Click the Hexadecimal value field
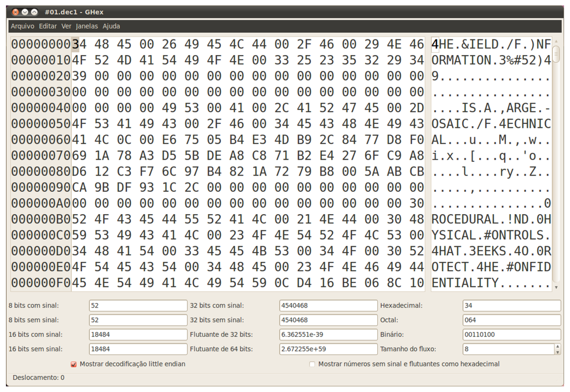This screenshot has width=570, height=392. click(x=511, y=306)
